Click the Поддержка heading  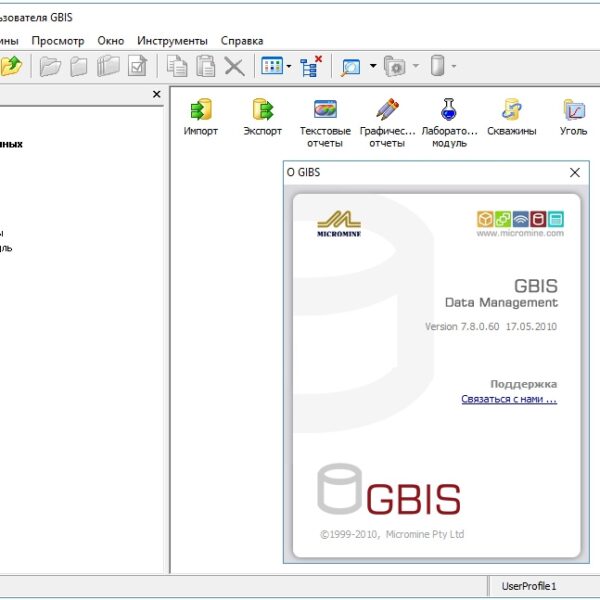pyautogui.click(x=523, y=384)
